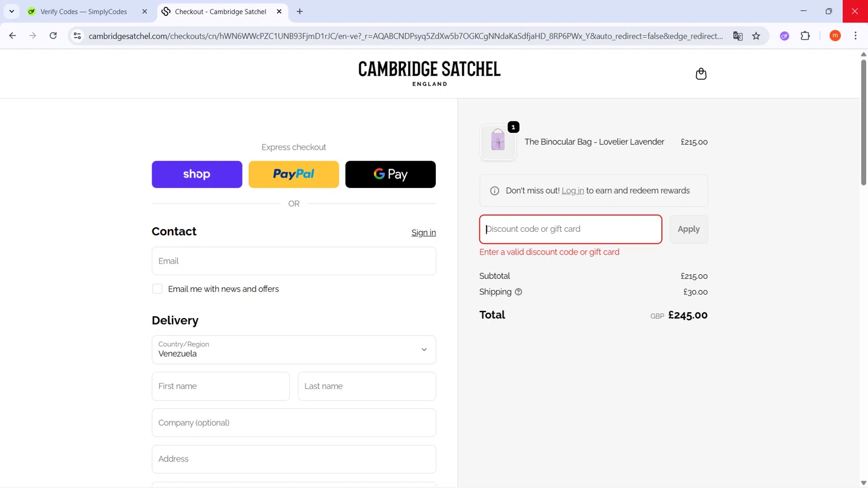The image size is (868, 488).
Task: Focus the First name field
Action: pos(220,386)
